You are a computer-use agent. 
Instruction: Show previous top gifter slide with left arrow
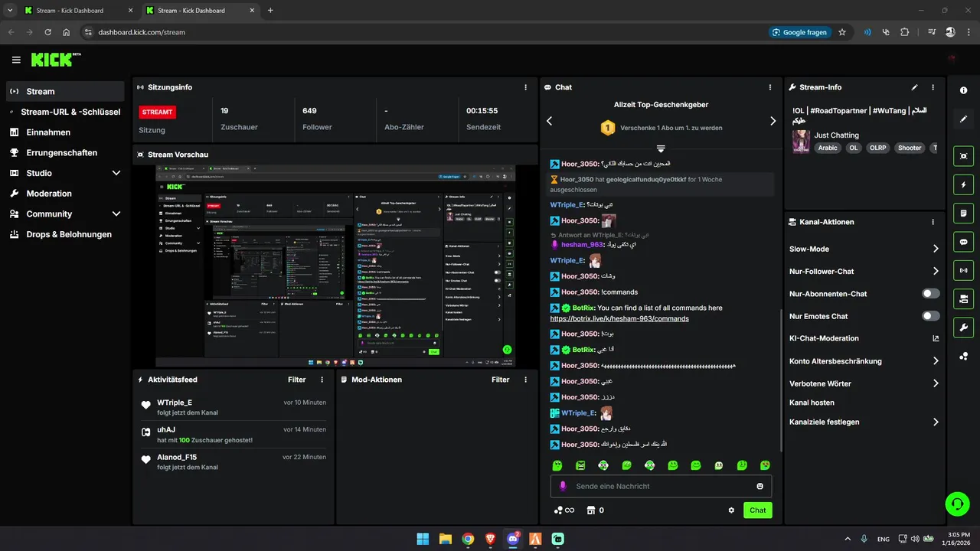click(549, 121)
